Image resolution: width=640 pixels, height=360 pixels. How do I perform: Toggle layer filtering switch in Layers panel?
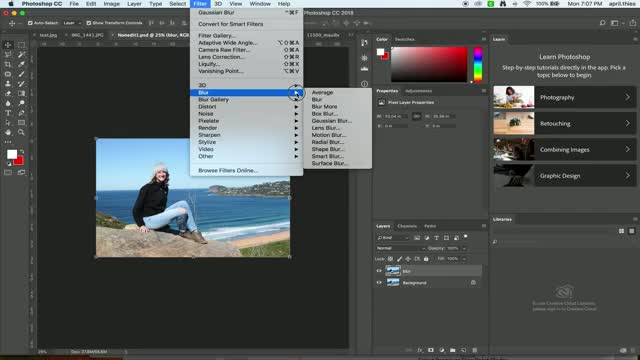[466, 237]
